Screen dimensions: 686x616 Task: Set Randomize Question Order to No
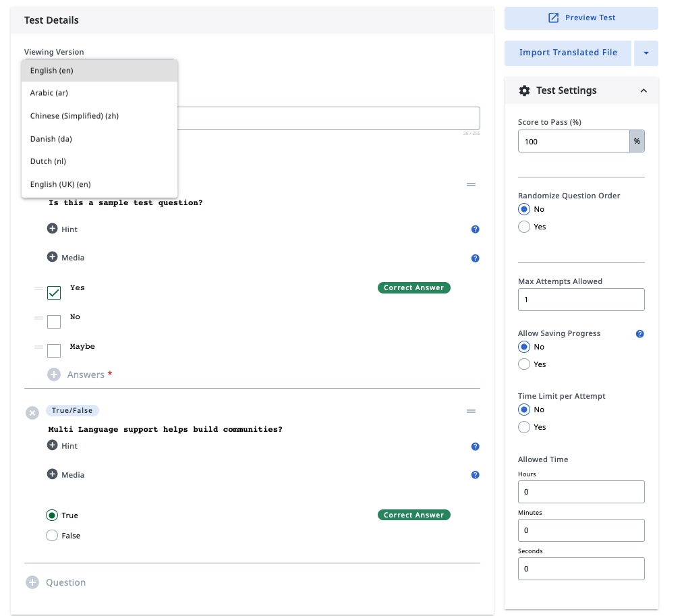[x=524, y=209]
